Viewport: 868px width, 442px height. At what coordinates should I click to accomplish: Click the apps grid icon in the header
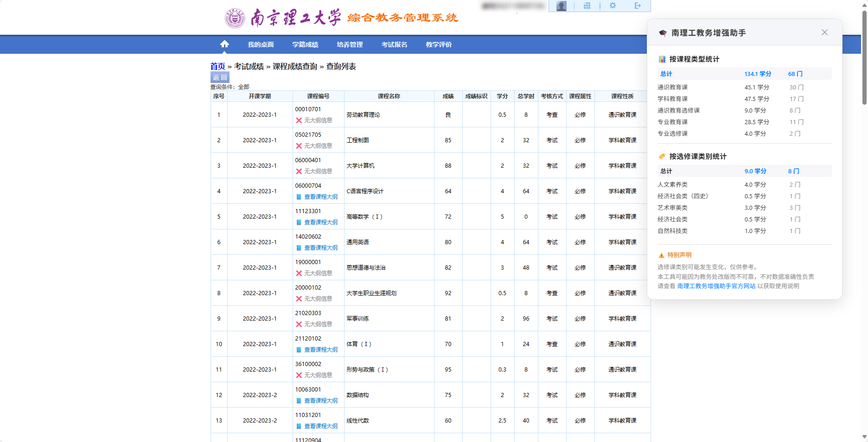(x=587, y=6)
